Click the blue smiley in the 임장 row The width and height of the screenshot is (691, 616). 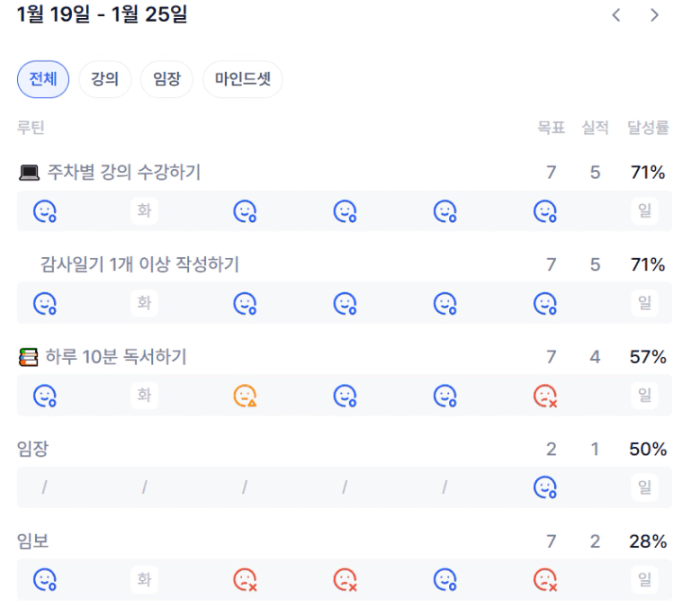pyautogui.click(x=544, y=487)
